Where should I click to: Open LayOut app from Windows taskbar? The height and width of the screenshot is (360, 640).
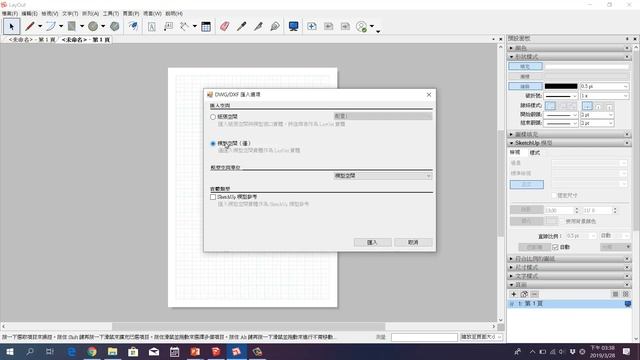tap(236, 351)
